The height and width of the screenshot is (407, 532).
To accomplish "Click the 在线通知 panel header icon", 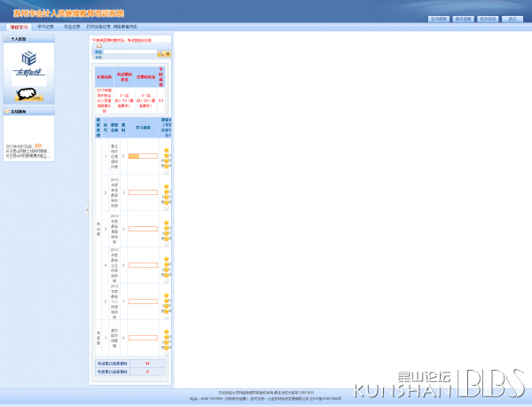I will 7,111.
